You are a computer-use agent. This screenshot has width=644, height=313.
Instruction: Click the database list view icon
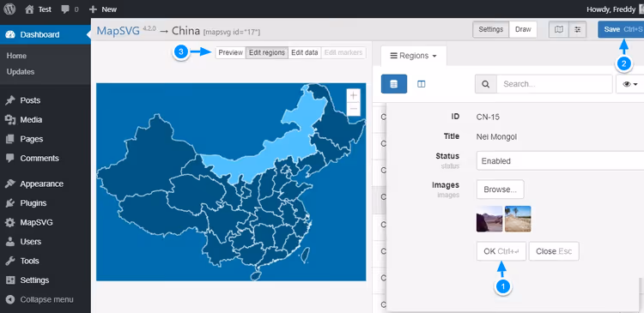coord(394,84)
